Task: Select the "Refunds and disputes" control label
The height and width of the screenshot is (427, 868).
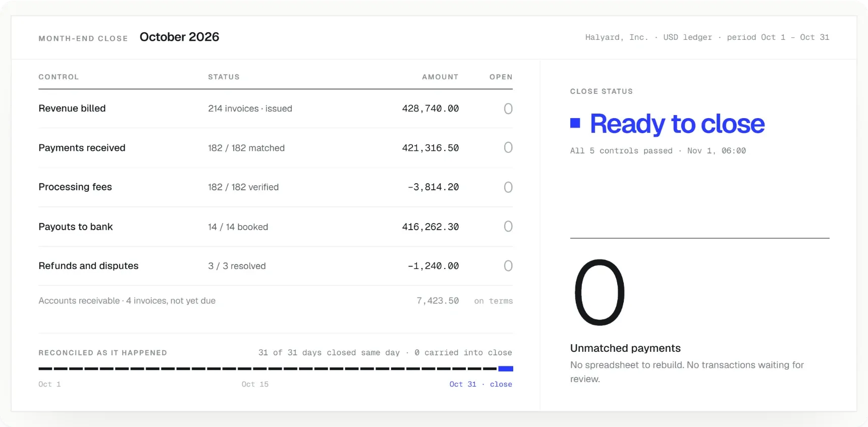Action: [x=88, y=266]
